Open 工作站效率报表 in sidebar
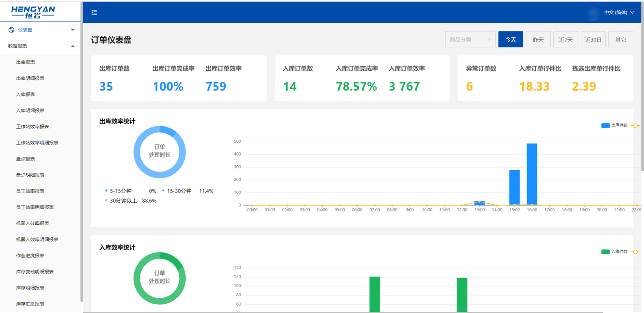 pyautogui.click(x=32, y=127)
